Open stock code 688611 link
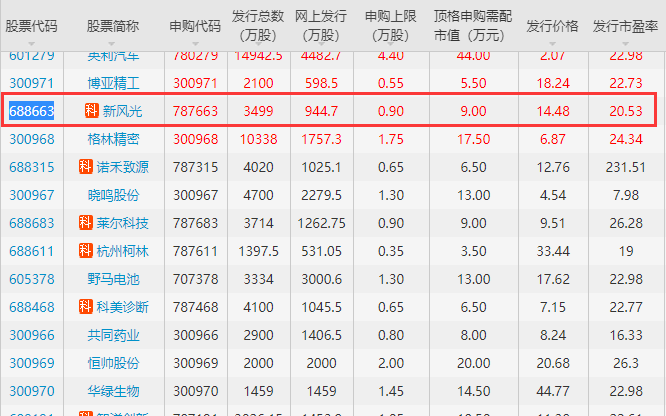 (x=32, y=252)
